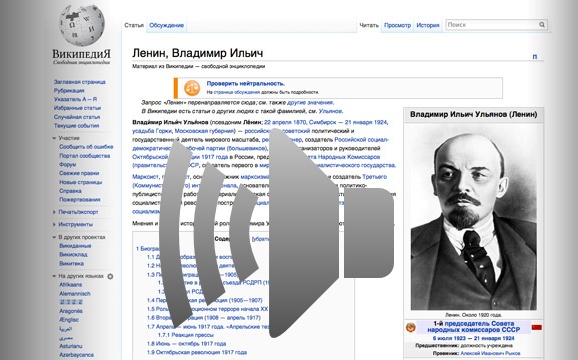
Task: Open Алексей Иванович Рыков successor link
Action: click(490, 353)
